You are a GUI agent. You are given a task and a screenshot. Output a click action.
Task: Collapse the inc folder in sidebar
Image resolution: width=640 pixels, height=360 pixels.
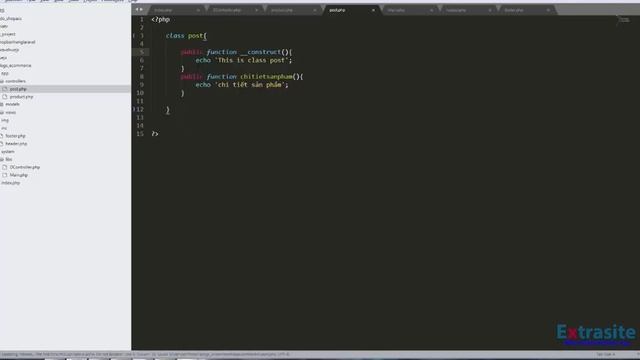click(4, 128)
